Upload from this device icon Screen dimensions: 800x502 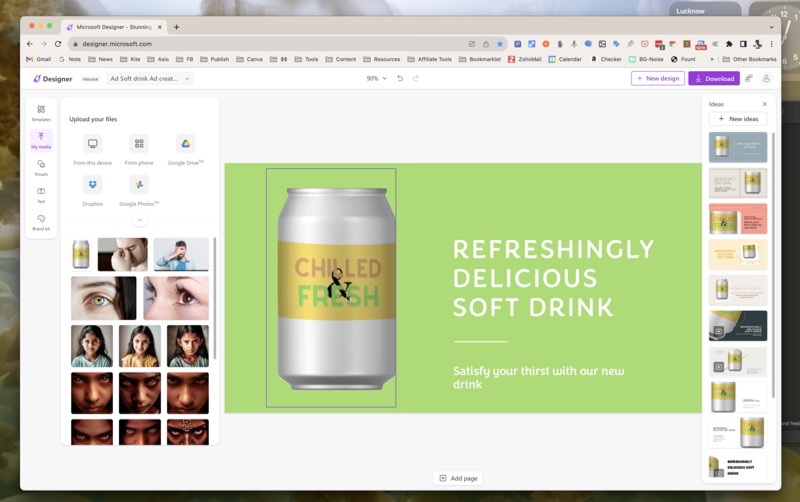92,143
